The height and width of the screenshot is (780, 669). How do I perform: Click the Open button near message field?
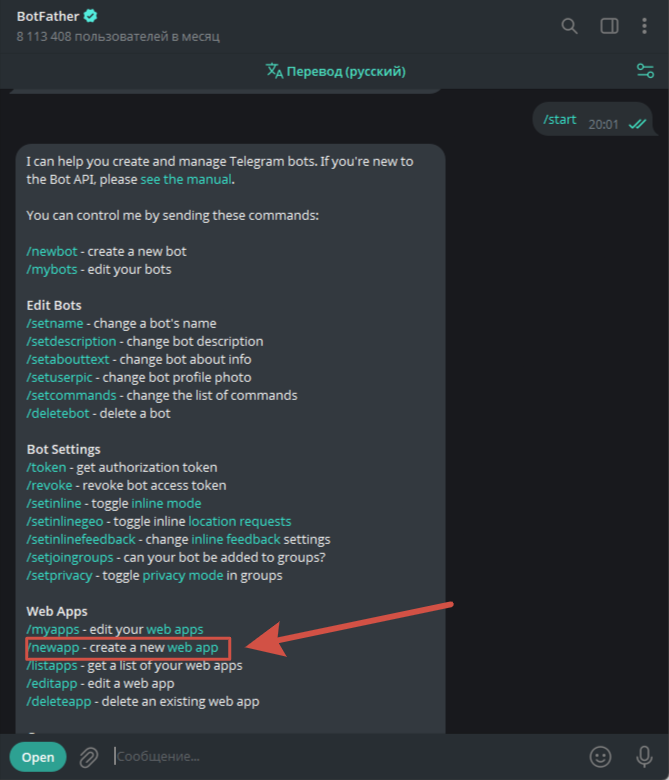pos(38,757)
